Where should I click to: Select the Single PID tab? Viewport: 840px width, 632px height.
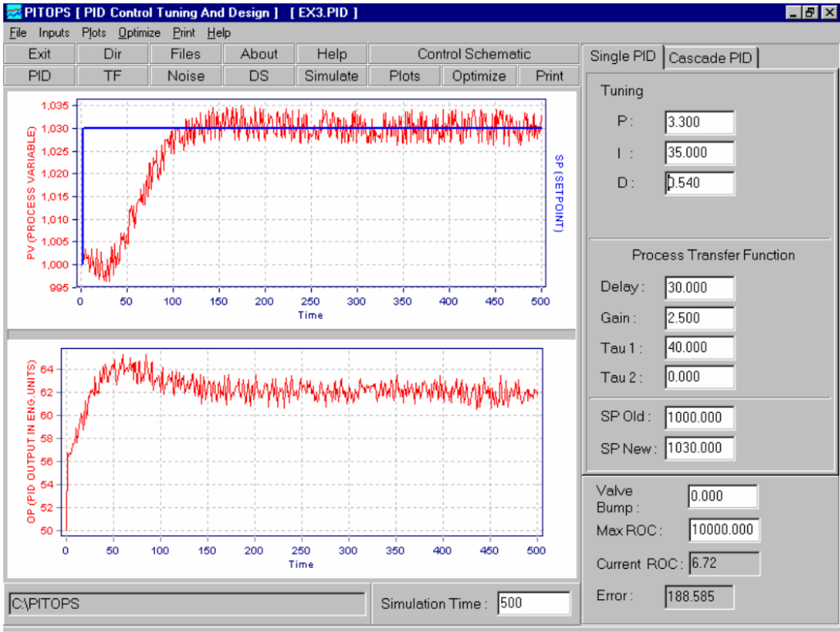(x=623, y=57)
